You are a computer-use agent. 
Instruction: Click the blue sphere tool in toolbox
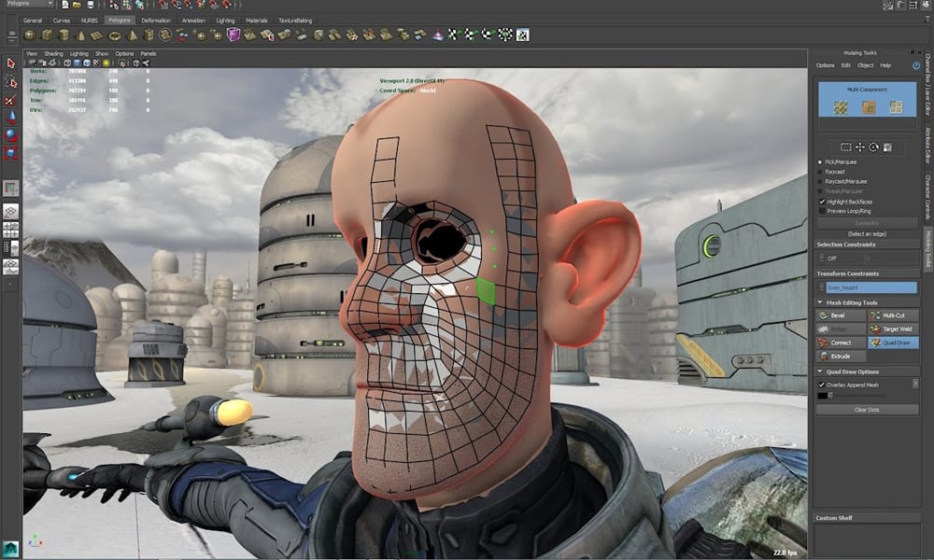[x=10, y=135]
